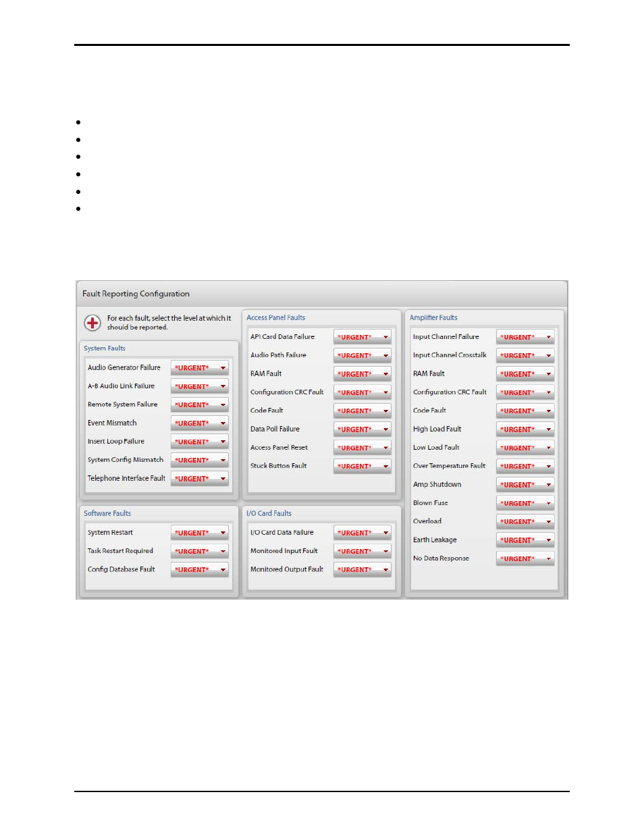
Task: Open Insert Loop Failure level dropdown
Action: (x=200, y=442)
